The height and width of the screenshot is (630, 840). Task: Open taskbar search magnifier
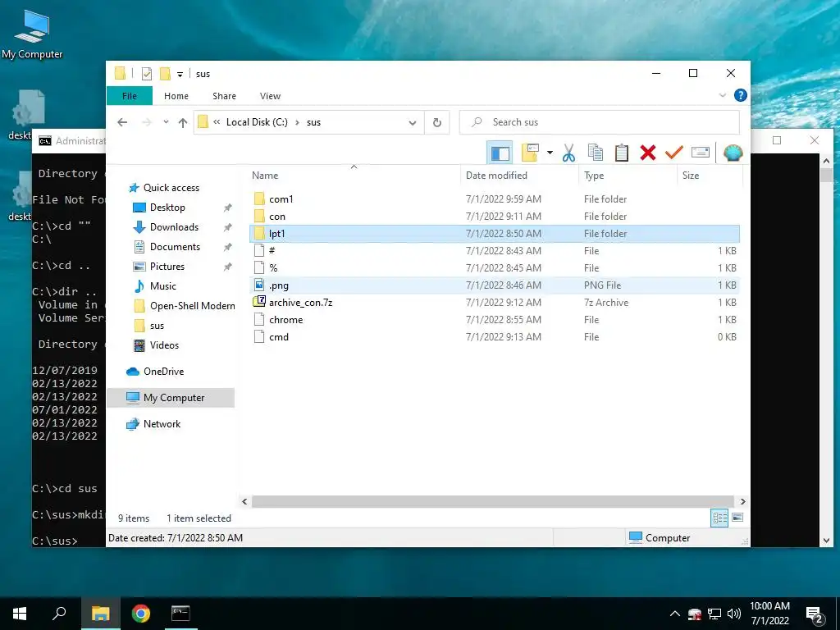pyautogui.click(x=59, y=614)
